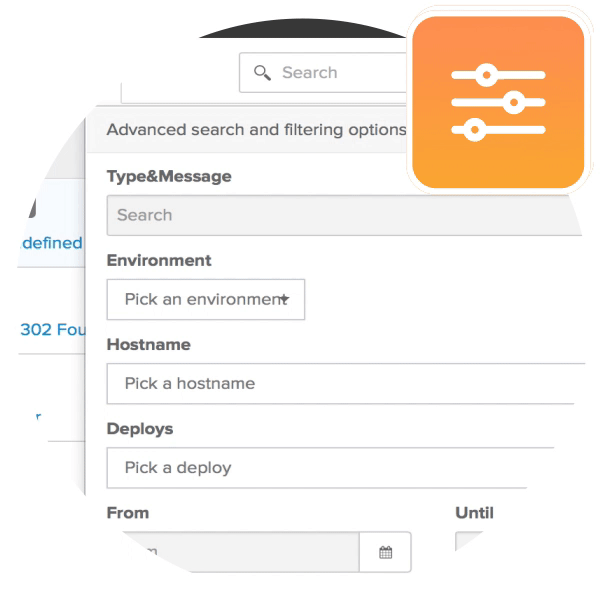
Task: Open the Pick a deploy selector
Action: 330,468
